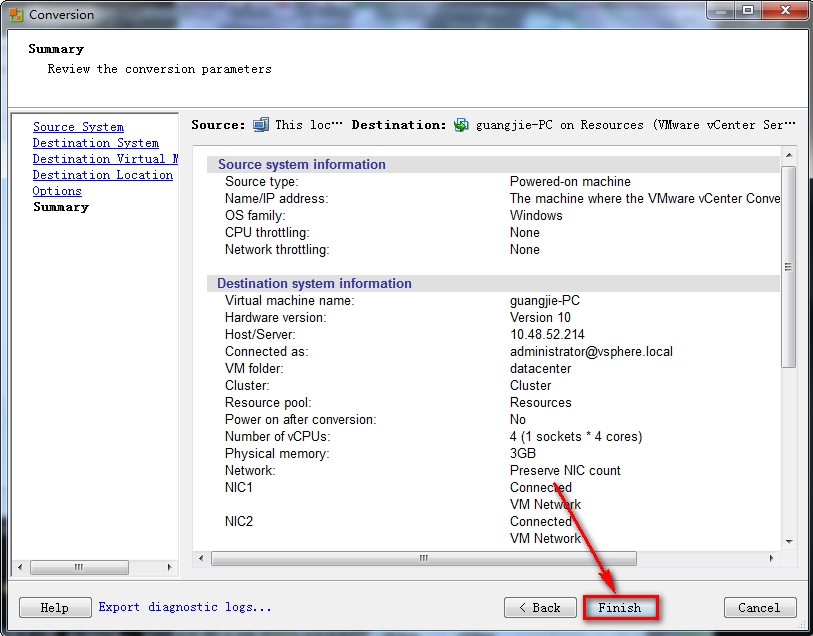
Task: Click the NIC1 label
Action: point(239,488)
